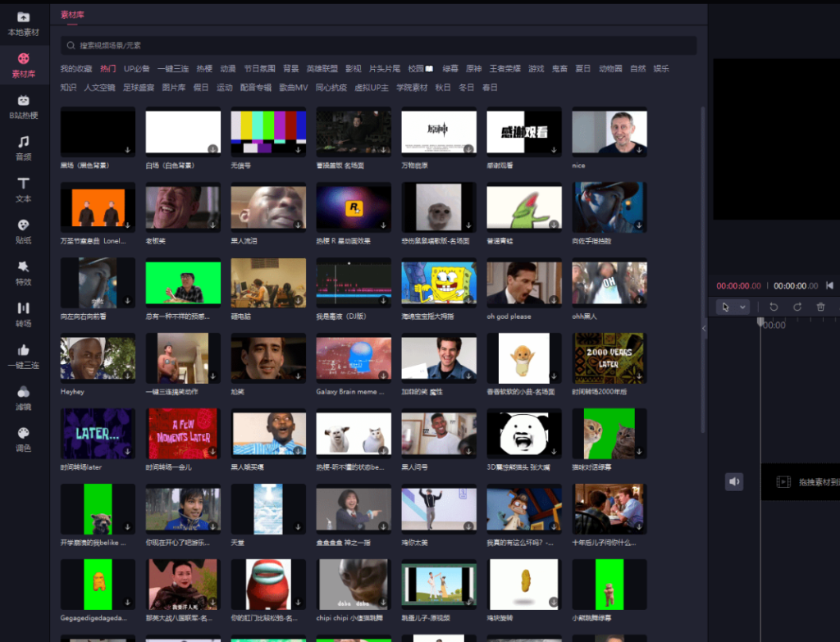The image size is (840, 642).
Task: Select the 海绵宝宝 SpongeBob thumbnail
Action: pyautogui.click(x=439, y=283)
